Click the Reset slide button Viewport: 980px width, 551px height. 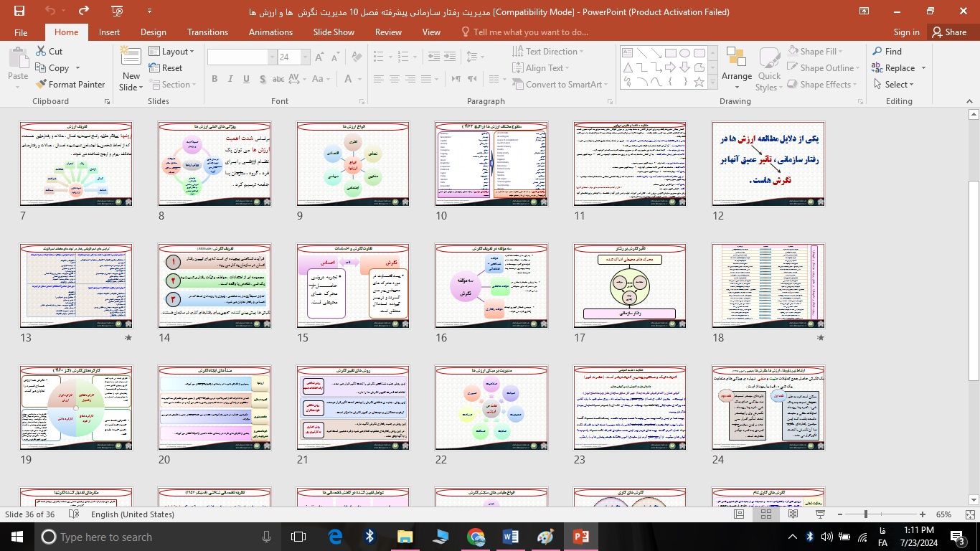tap(166, 68)
